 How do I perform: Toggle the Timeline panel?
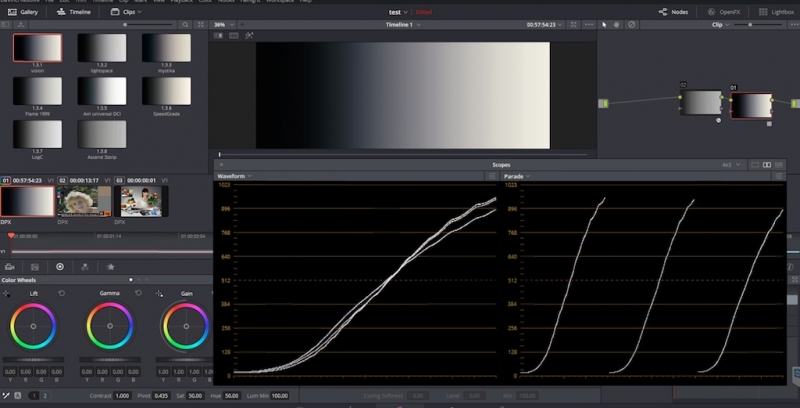coord(77,11)
